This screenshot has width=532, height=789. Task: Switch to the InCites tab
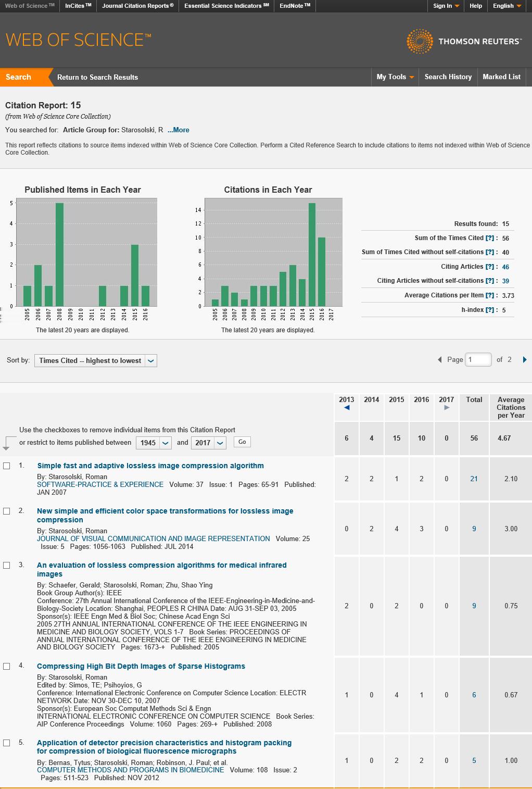(78, 6)
